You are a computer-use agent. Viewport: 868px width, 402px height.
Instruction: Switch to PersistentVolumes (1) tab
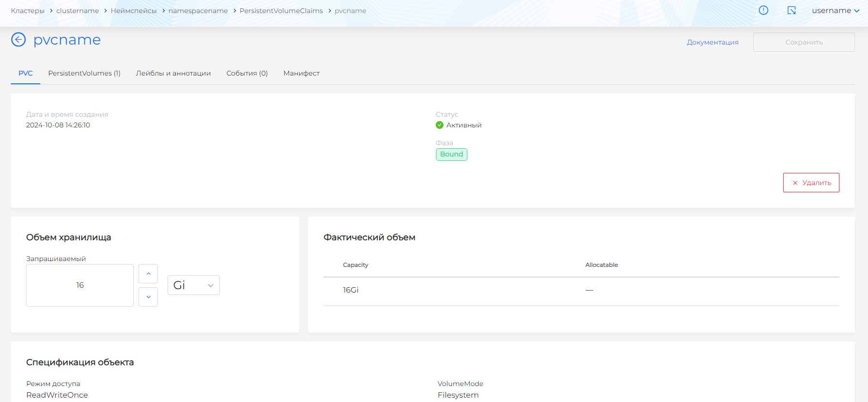pos(84,73)
